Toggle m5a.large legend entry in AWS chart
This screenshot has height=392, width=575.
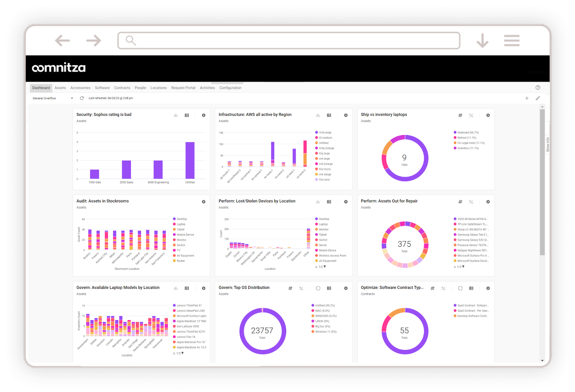pos(323,133)
